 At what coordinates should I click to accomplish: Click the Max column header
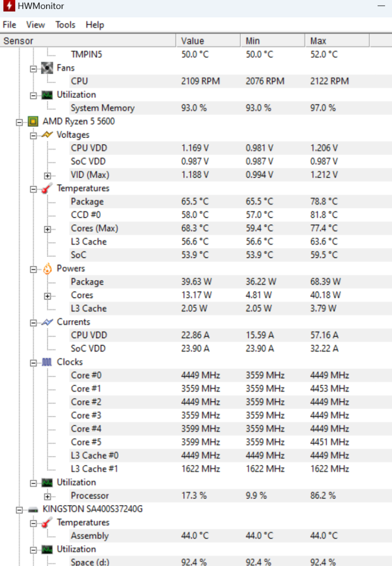tap(337, 41)
